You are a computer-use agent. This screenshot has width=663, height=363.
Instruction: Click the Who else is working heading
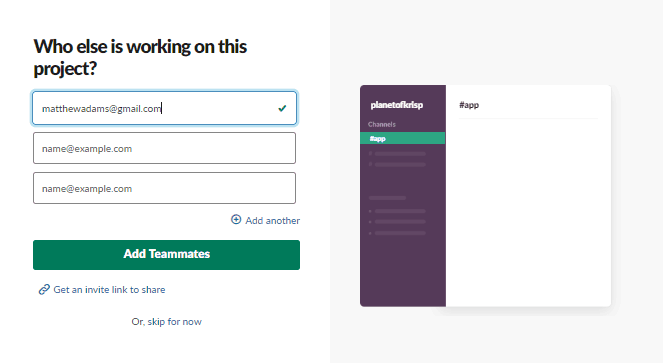click(140, 58)
